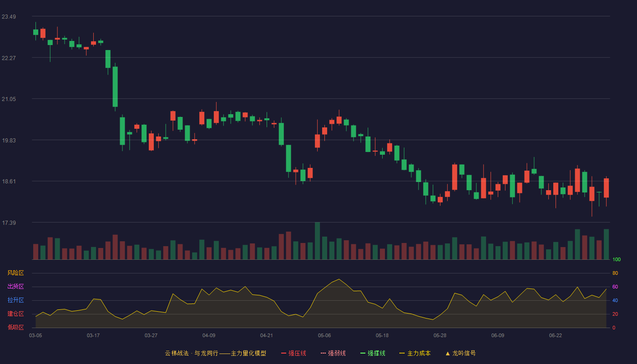Click the 04-09 date axis label

click(209, 335)
